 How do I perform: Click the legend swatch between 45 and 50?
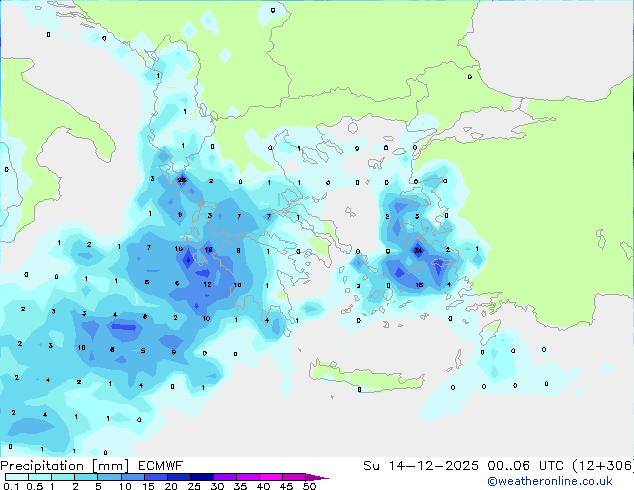[x=294, y=477]
